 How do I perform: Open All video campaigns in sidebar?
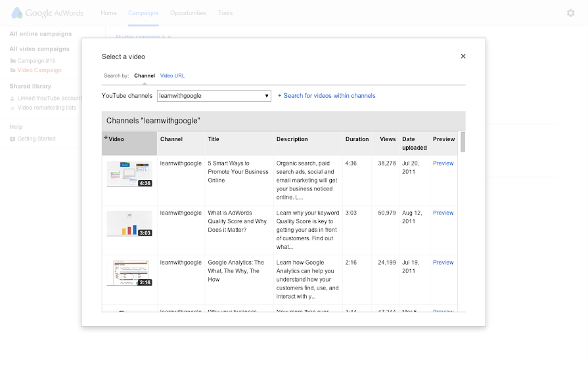(39, 49)
